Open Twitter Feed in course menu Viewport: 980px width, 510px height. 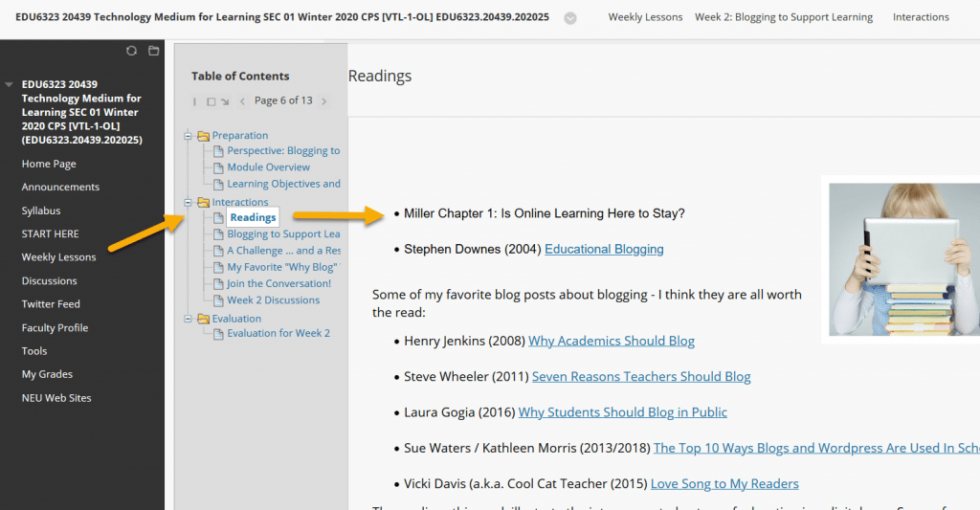tap(51, 303)
